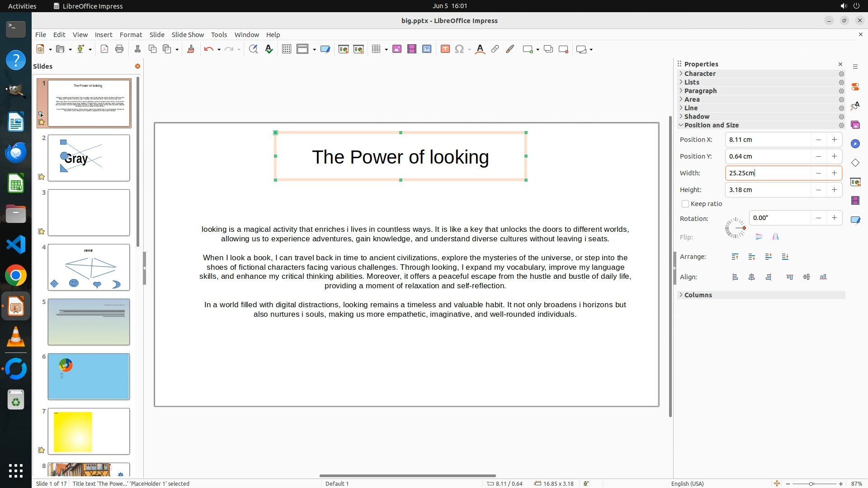Click the Clone Formatting paintbrush icon
This screenshot has width=868, height=488.
190,49
